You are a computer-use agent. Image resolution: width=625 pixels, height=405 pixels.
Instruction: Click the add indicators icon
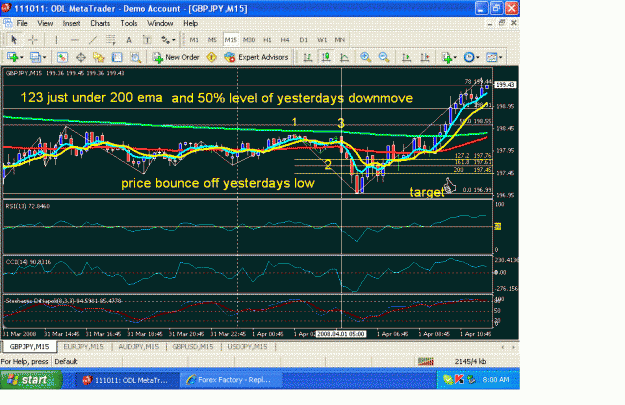click(446, 57)
